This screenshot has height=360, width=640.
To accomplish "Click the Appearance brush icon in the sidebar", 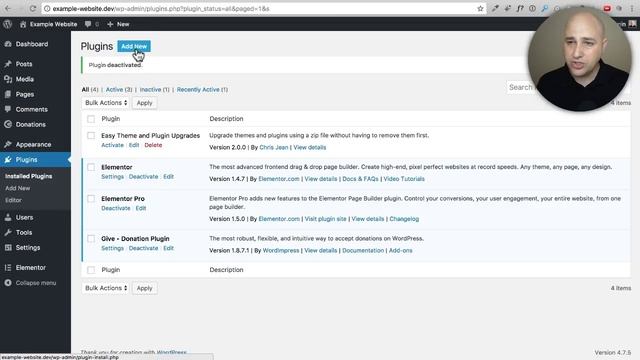I will click(8, 144).
